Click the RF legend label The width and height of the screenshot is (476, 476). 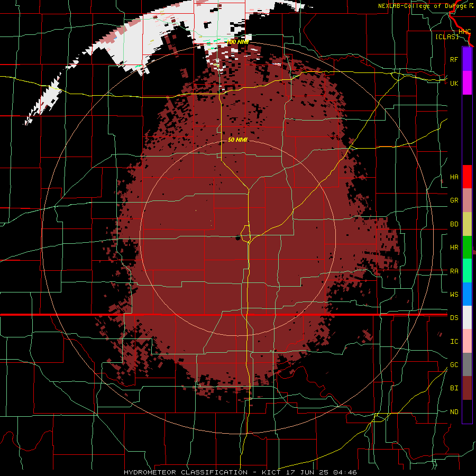tap(454, 59)
